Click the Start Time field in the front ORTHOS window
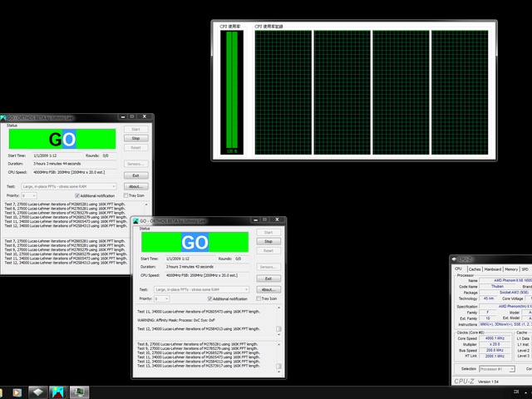Viewport: 532px width, 399px height. click(x=190, y=259)
